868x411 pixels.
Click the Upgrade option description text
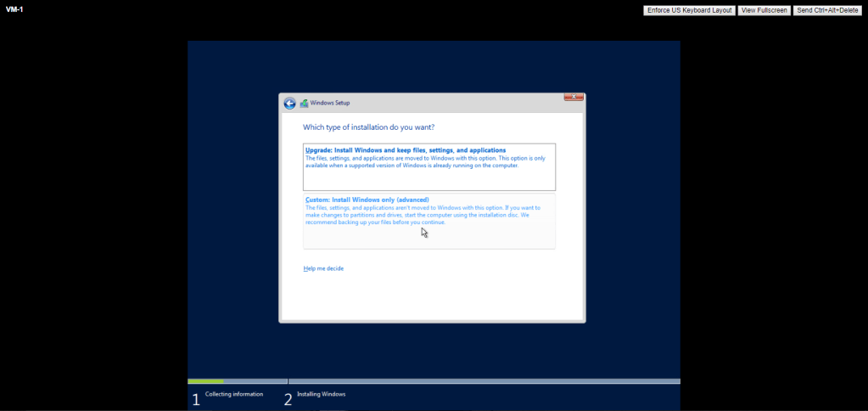[x=424, y=161]
